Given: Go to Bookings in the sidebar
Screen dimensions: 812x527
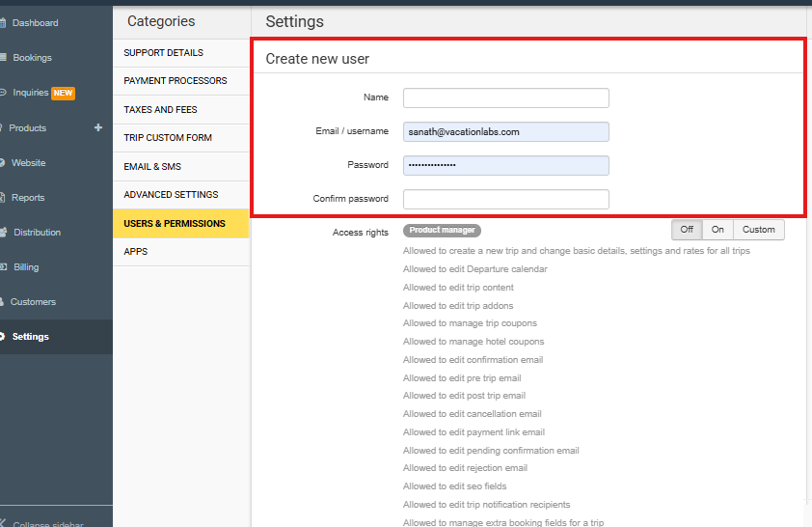Looking at the screenshot, I should 32,58.
